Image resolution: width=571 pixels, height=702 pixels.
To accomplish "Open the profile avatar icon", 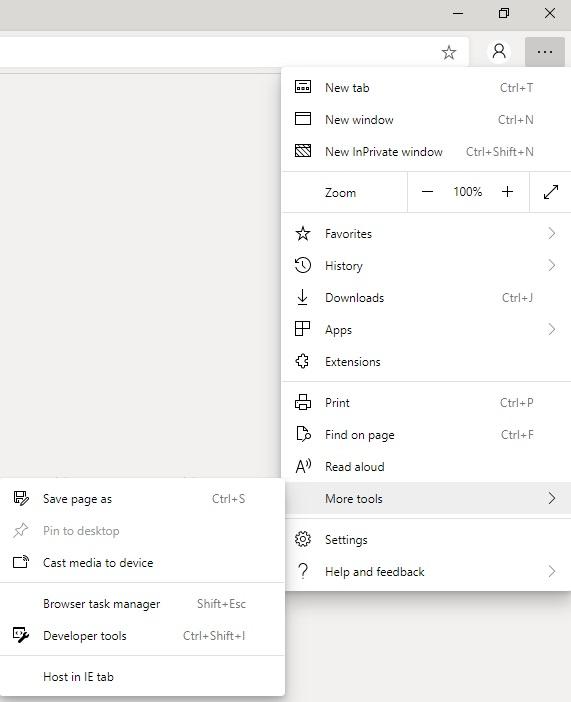I will [499, 51].
